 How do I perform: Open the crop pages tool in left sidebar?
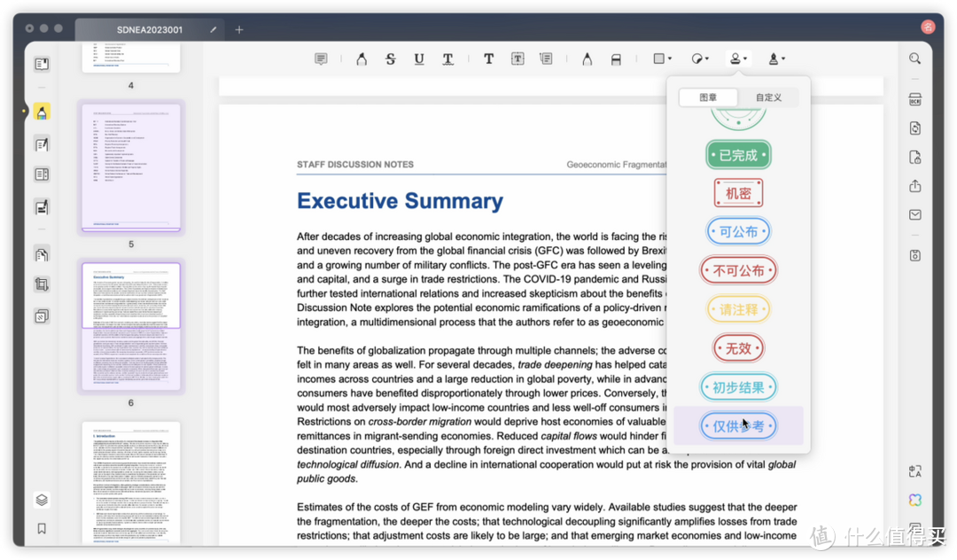(x=42, y=284)
